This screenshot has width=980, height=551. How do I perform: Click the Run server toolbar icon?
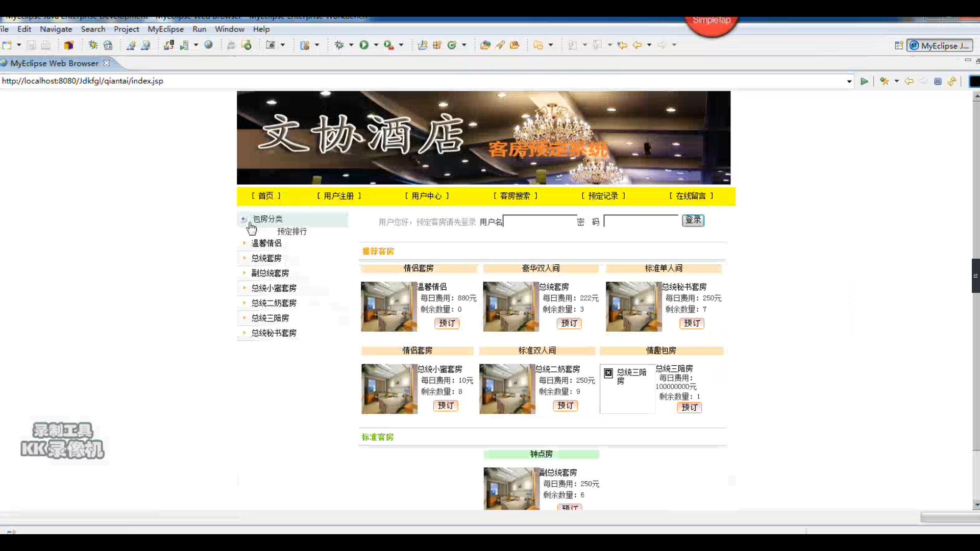[184, 45]
